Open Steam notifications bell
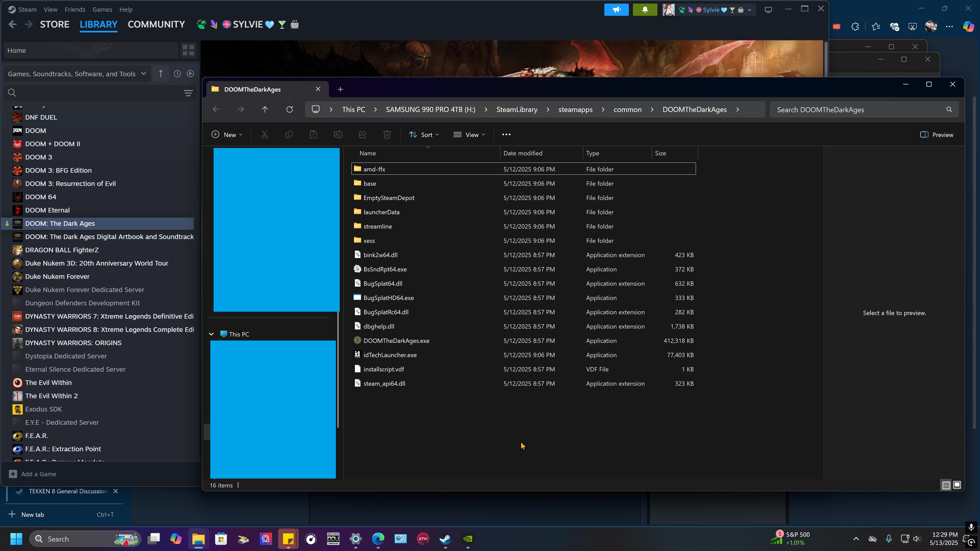 645,10
